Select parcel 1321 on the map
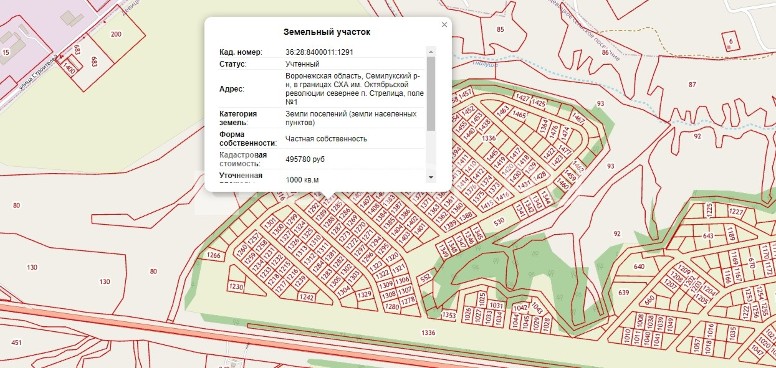 pyautogui.click(x=399, y=269)
